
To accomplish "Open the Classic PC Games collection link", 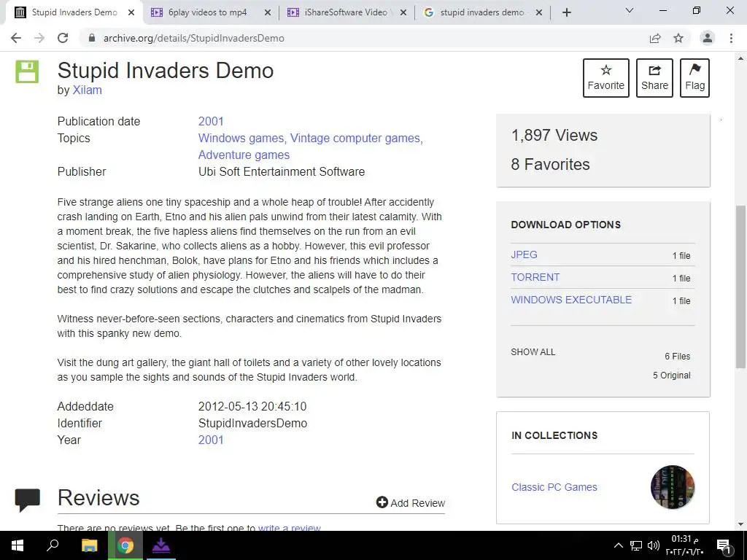I will pos(554,487).
